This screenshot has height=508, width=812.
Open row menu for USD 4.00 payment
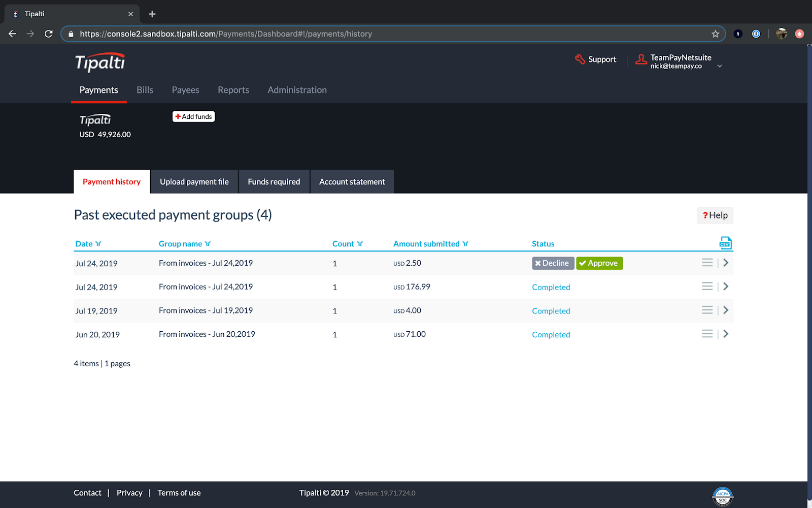click(707, 310)
